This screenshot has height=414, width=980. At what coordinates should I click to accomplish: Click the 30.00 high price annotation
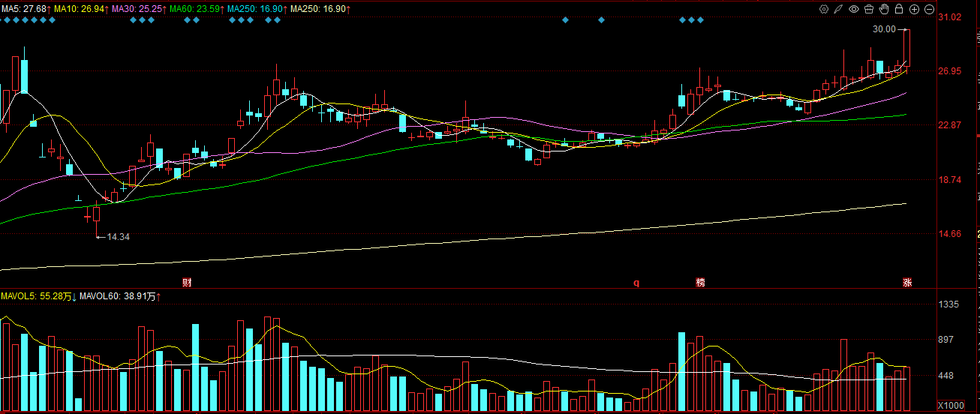pos(885,29)
